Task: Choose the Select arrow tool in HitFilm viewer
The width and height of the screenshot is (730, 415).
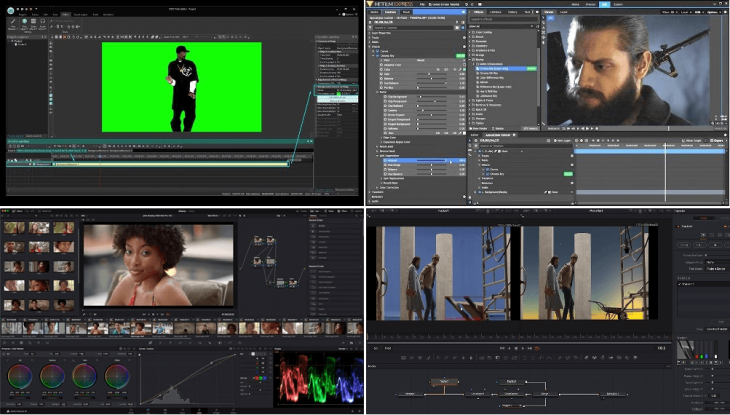Action: (x=543, y=18)
